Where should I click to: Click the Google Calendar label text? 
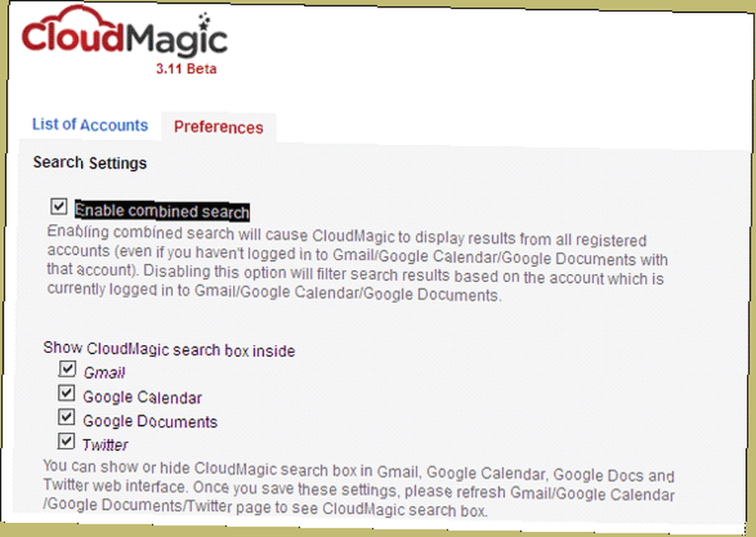[x=142, y=397]
